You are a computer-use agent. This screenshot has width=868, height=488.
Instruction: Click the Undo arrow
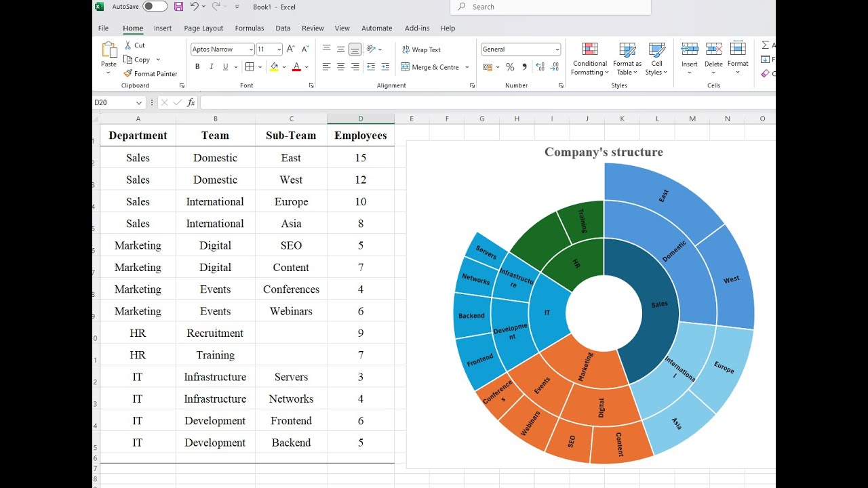point(195,7)
